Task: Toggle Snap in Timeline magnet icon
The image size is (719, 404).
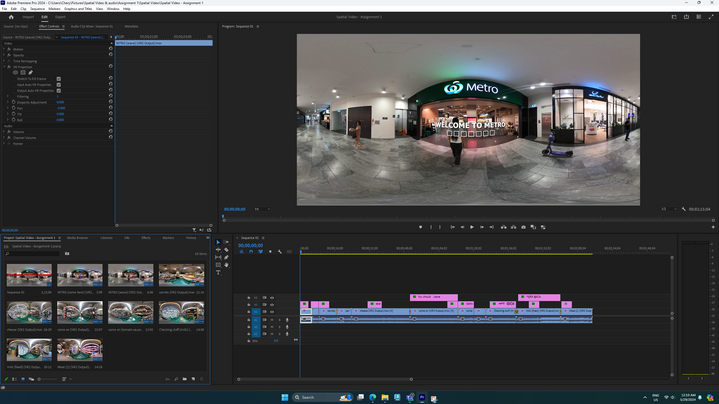Action: coord(251,252)
